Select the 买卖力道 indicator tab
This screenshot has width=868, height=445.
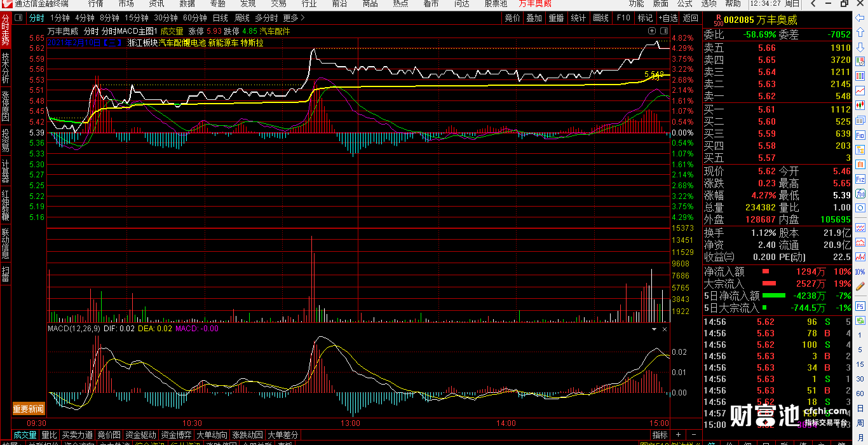(78, 435)
